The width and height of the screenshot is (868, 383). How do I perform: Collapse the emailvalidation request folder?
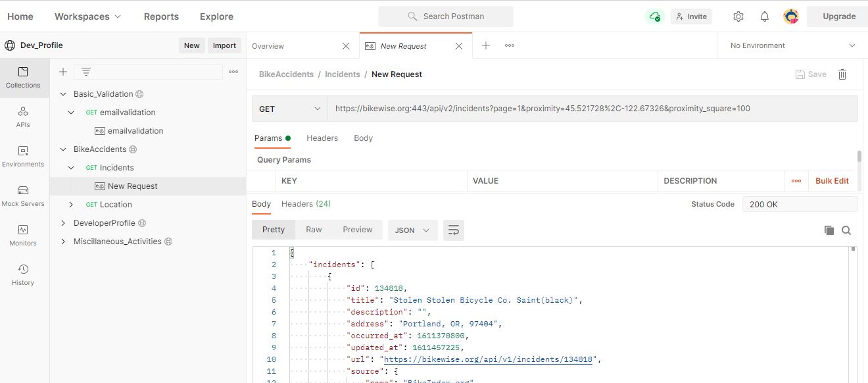point(71,113)
